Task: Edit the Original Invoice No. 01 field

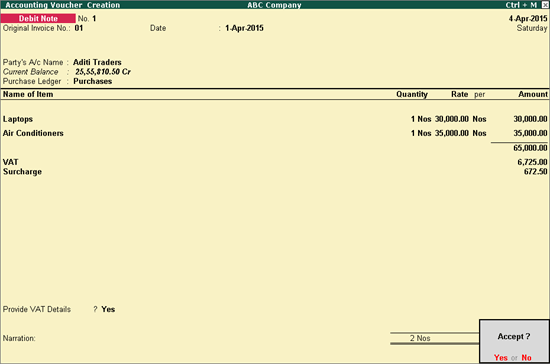Action: tap(79, 28)
